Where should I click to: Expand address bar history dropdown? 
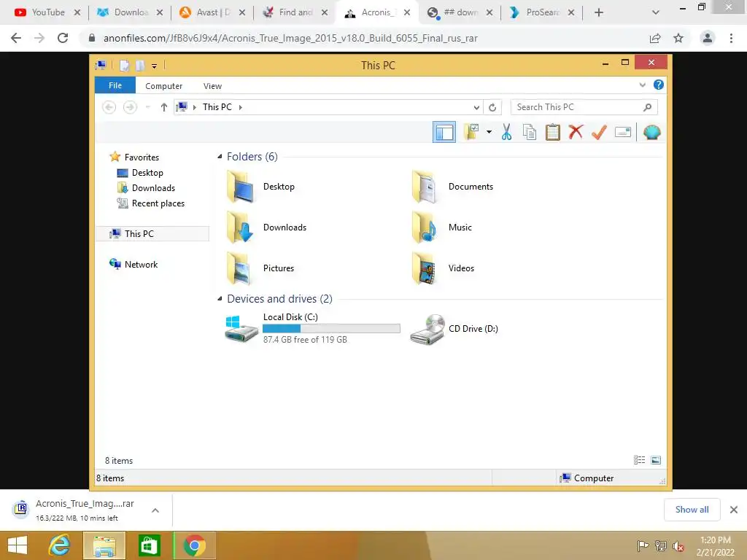476,108
